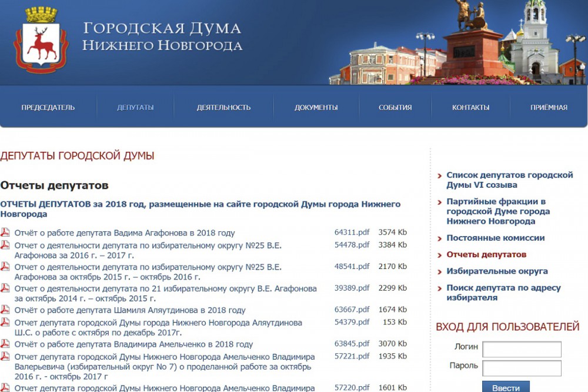
Task: Open Список депутатов городской Думы VI созыва
Action: pyautogui.click(x=509, y=180)
